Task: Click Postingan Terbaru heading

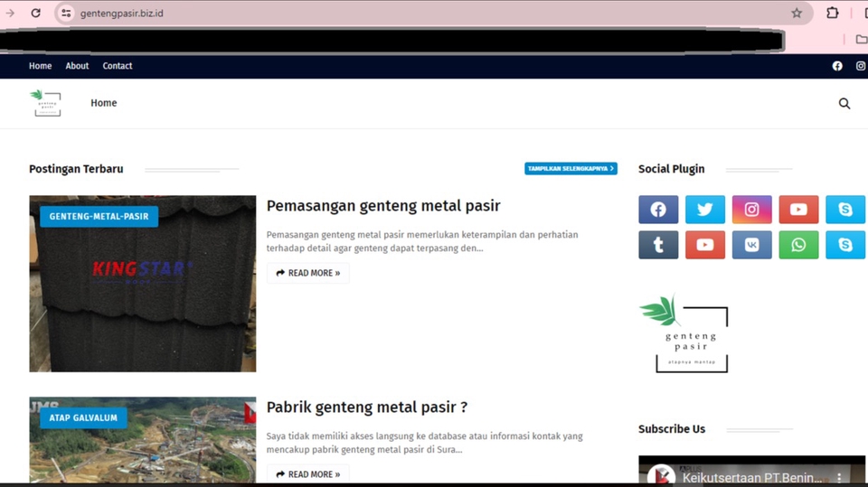Action: 76,169
